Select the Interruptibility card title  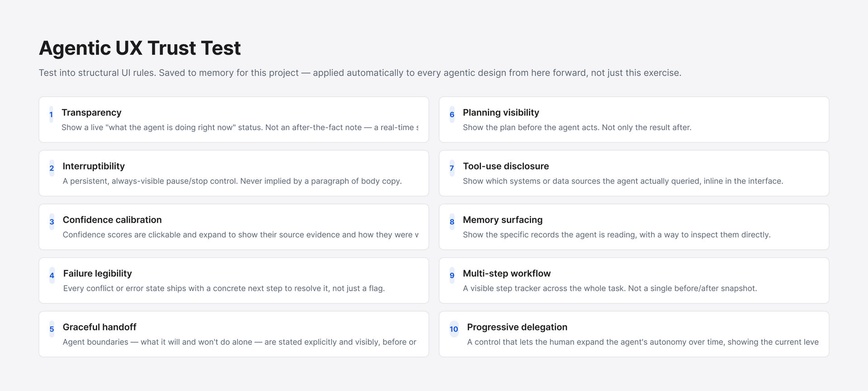[94, 166]
